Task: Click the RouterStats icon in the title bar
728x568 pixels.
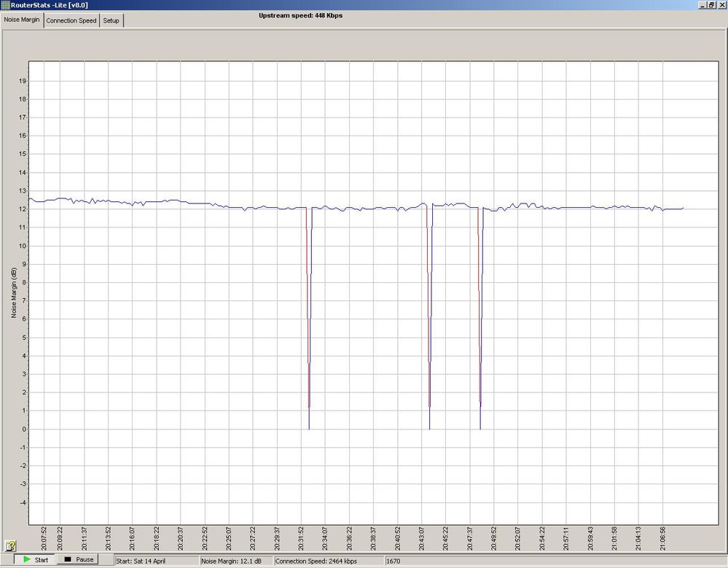Action: 6,4
